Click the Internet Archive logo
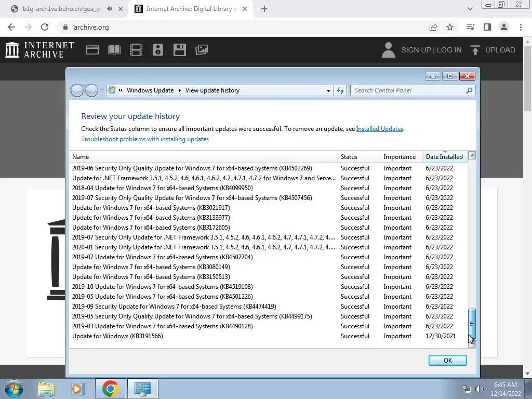532x399 pixels. click(x=39, y=50)
